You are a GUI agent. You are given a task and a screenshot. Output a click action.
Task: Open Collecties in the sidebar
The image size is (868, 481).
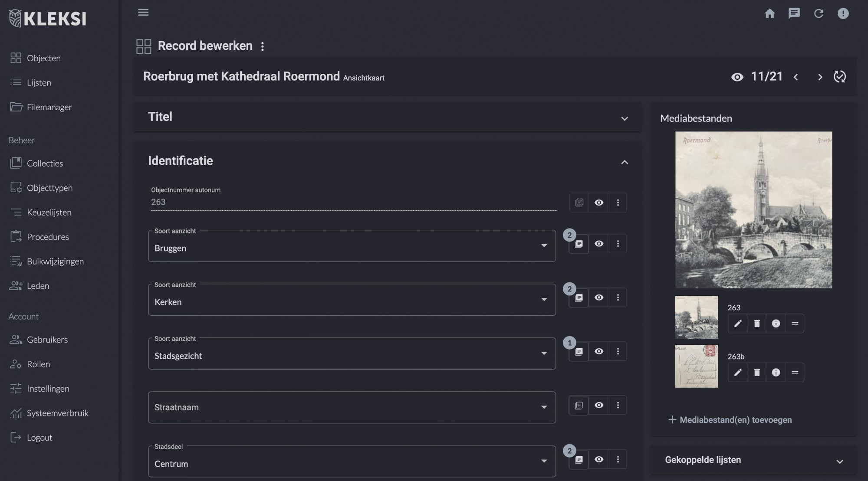click(45, 164)
